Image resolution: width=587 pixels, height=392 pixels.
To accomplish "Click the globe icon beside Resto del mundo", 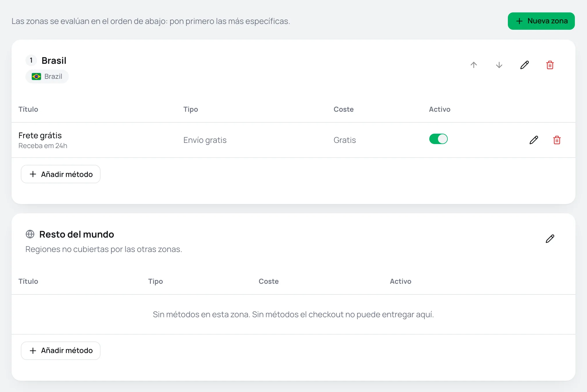I will [30, 234].
